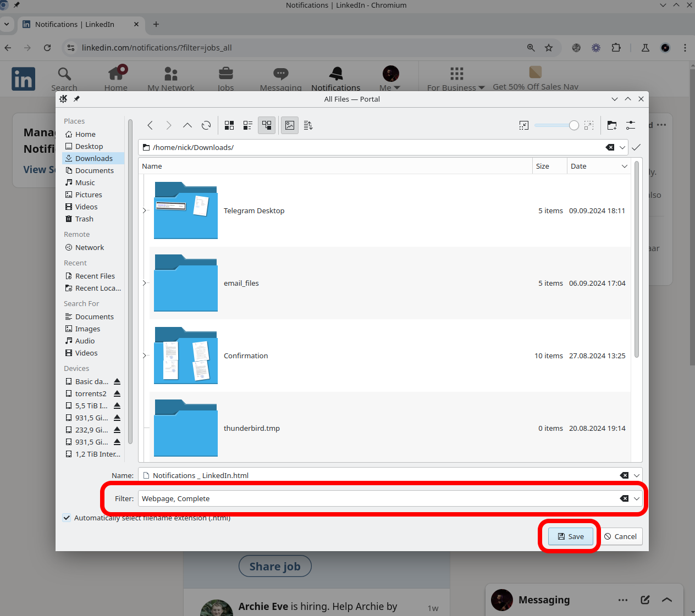
Task: Cancel the save dialog
Action: tap(620, 536)
